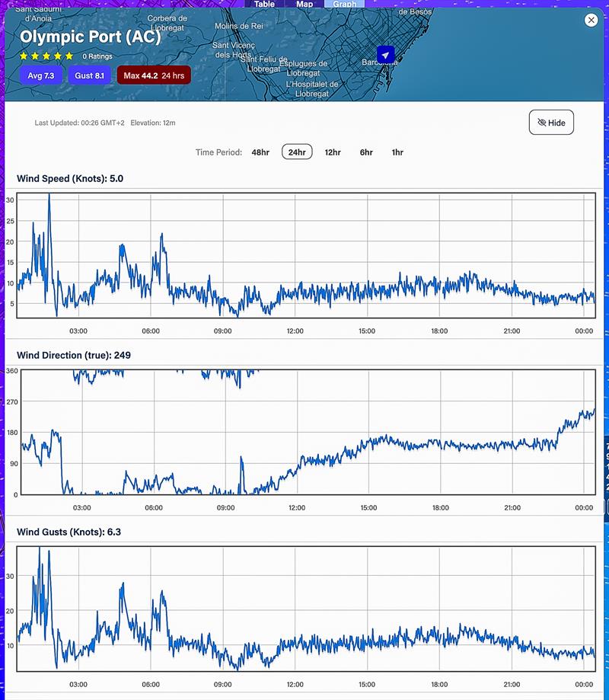
Task: Click the Time Period label
Action: pyautogui.click(x=218, y=152)
